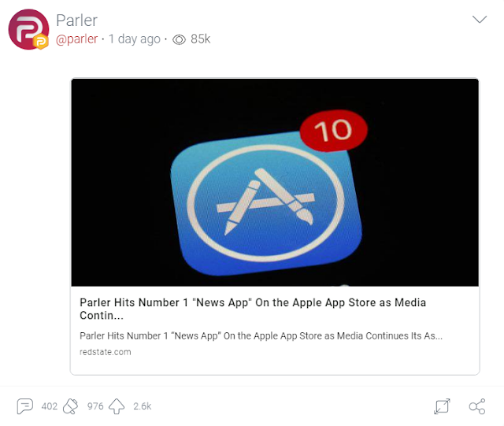The image size is (504, 426).
Task: Click the article description snippet text
Action: (x=261, y=335)
